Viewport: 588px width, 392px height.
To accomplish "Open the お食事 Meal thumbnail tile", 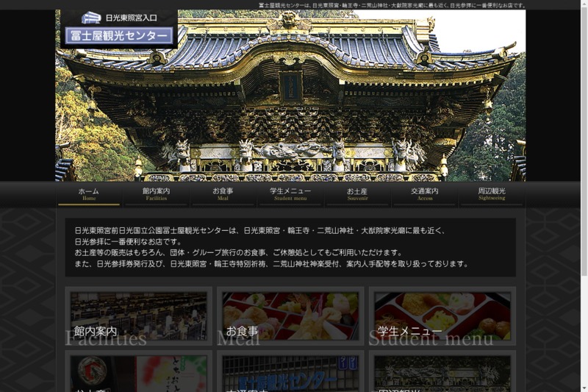I will pyautogui.click(x=290, y=316).
